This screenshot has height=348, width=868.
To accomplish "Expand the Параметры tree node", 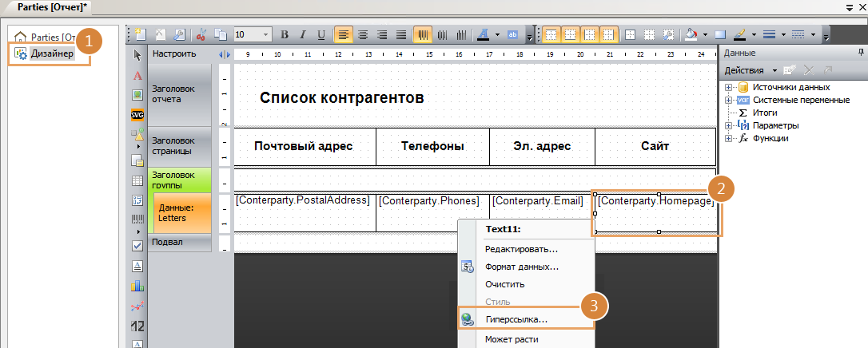I will click(728, 125).
